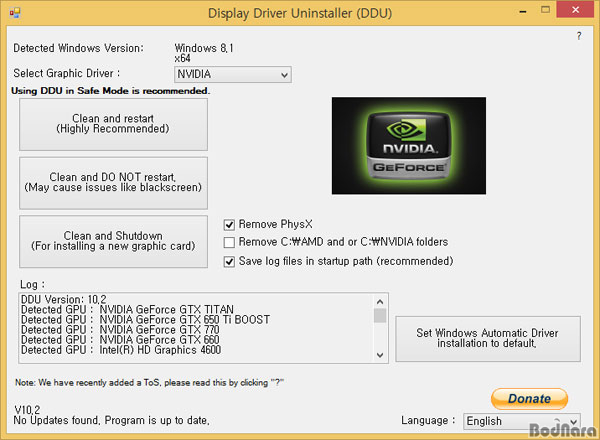
Task: Open the "?" help for Terms of Service
Action: tap(579, 36)
